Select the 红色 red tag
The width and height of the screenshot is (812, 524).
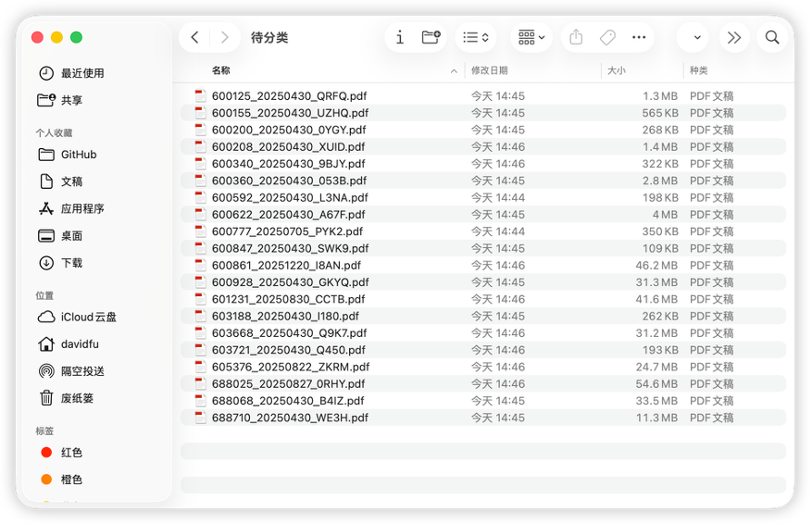point(71,453)
